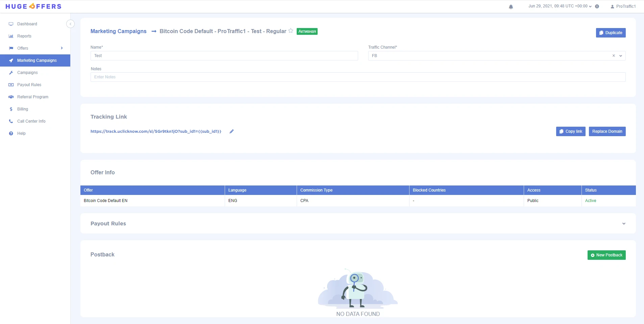
Task: Select Marketing Campaigns in sidebar
Action: coord(35,60)
